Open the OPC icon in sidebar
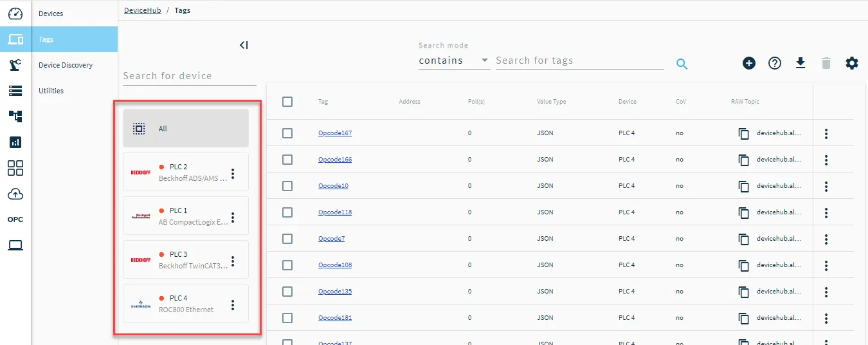 click(15, 219)
